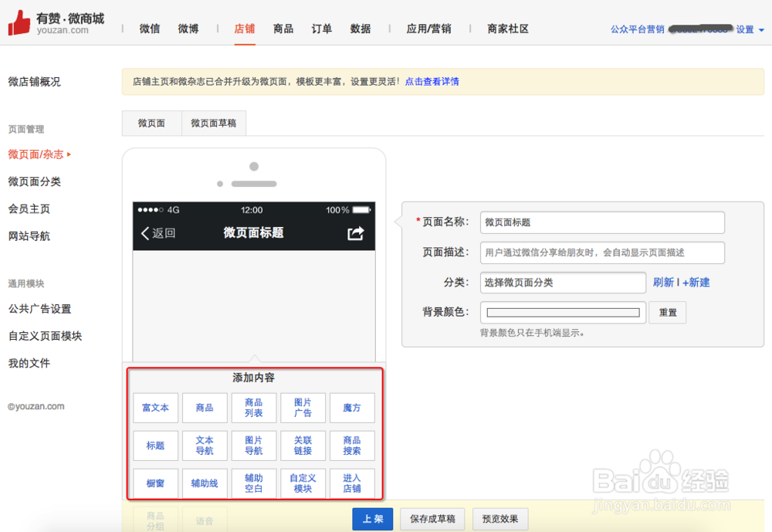Screen dimensions: 772x532
Task: Add a 标题 module
Action: (x=156, y=446)
